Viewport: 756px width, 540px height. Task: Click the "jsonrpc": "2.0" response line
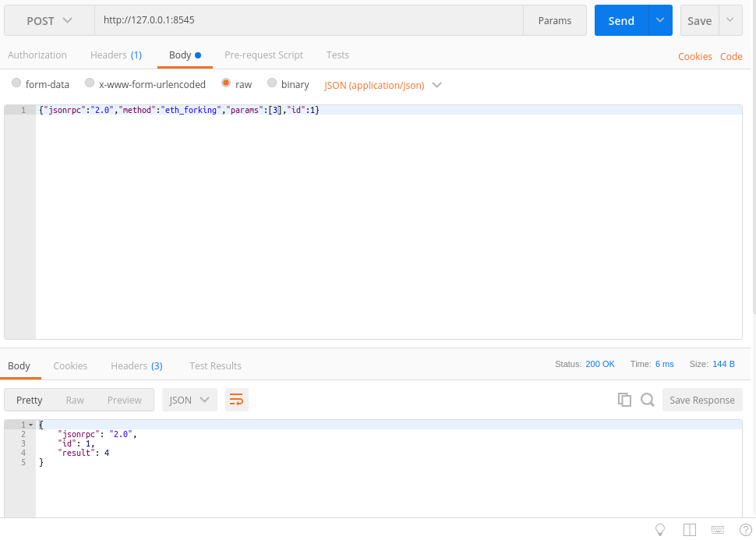(97, 434)
